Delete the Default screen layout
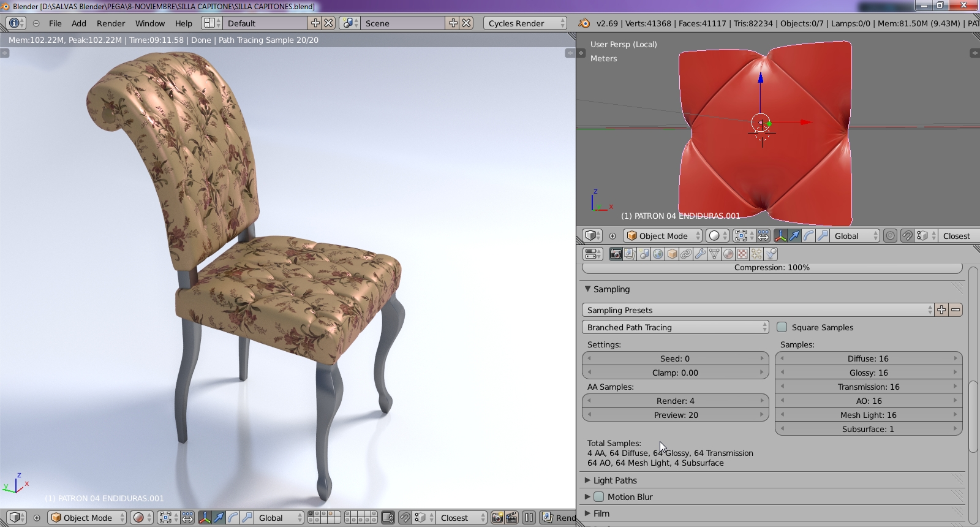 [x=329, y=23]
